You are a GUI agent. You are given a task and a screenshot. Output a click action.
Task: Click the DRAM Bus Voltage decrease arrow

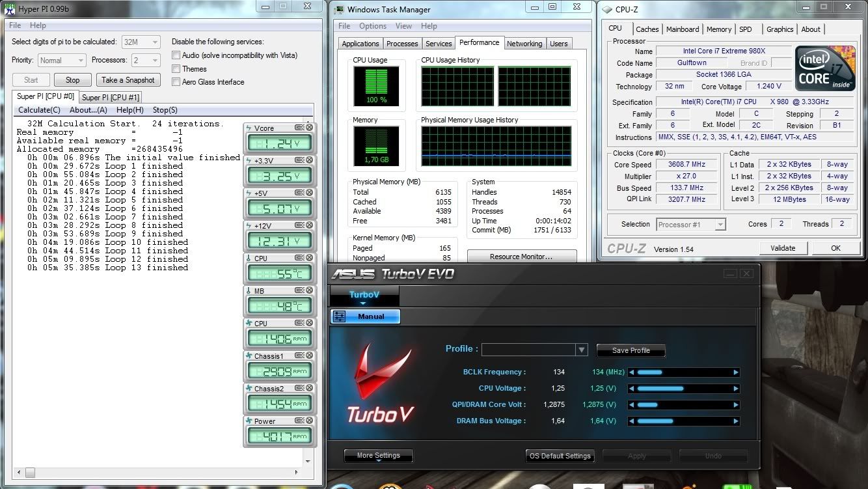[x=631, y=421]
